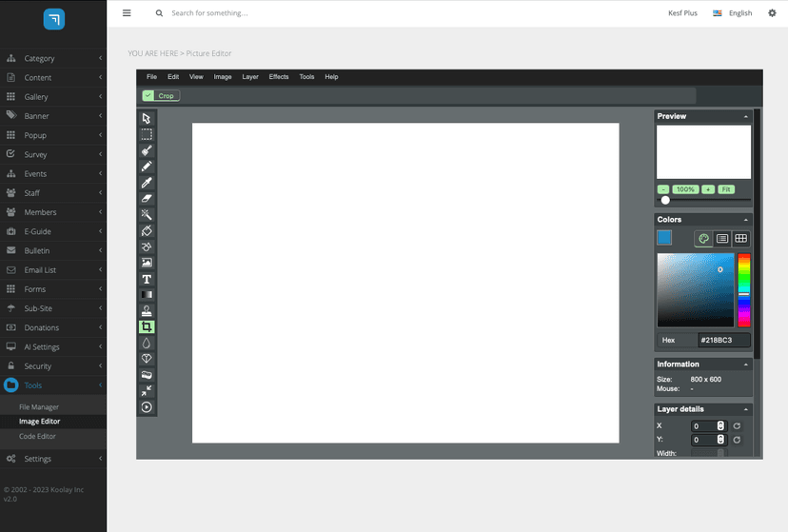Select the Fill bucket tool
788x532 pixels.
tap(147, 230)
